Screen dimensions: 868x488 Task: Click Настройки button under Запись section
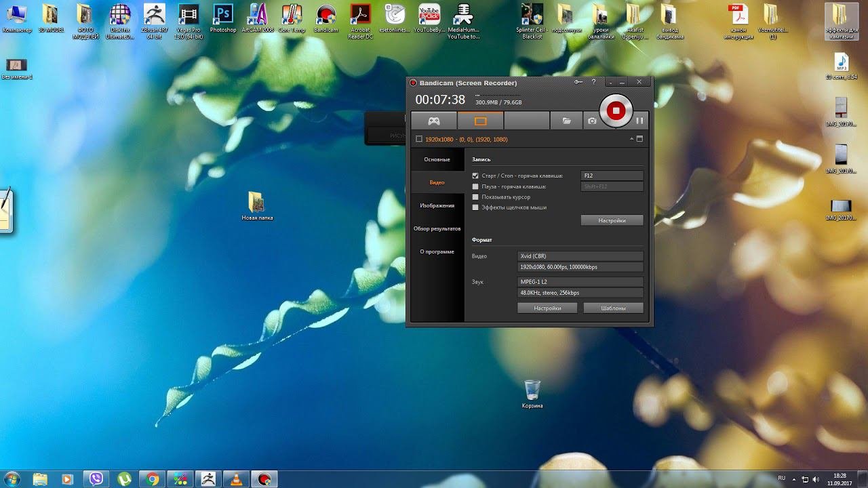(612, 220)
